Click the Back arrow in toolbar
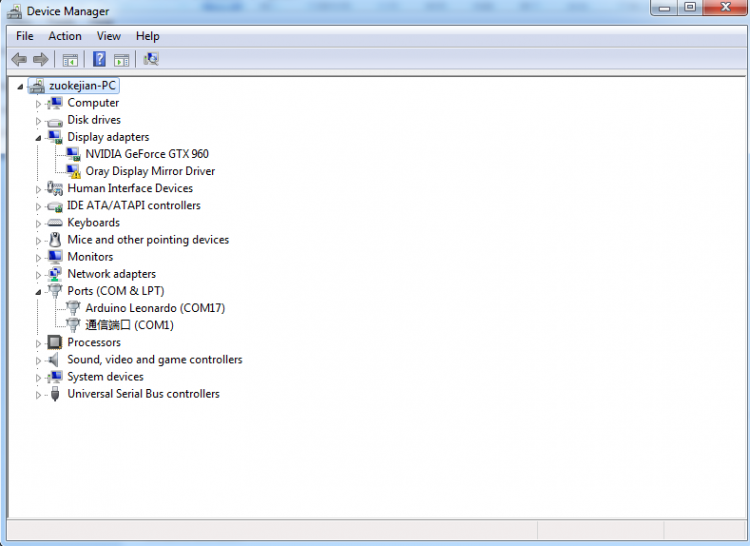The image size is (750, 546). (19, 59)
